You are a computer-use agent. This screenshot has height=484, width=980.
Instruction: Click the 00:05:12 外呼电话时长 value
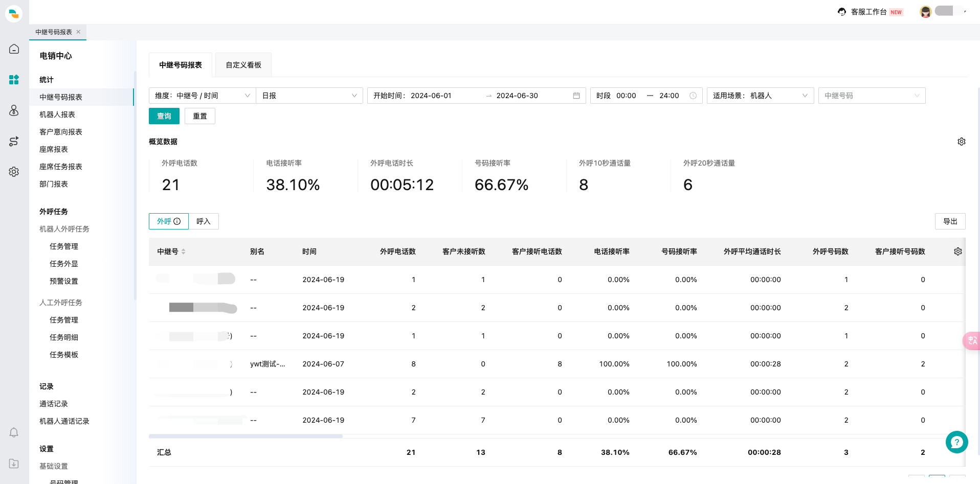pos(402,185)
